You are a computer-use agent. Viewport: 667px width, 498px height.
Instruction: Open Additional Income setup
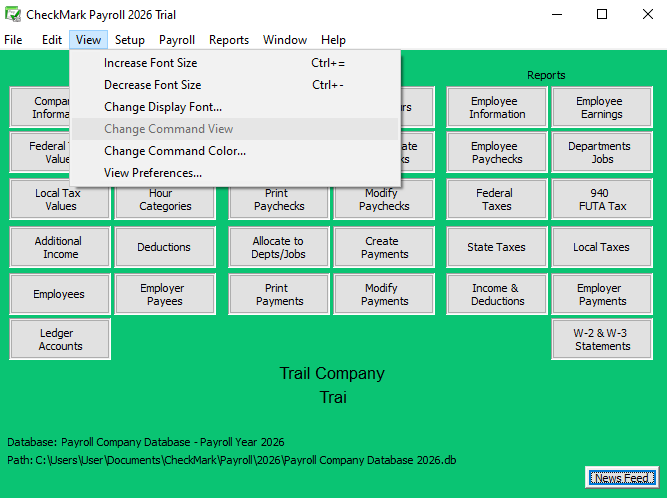tap(60, 247)
